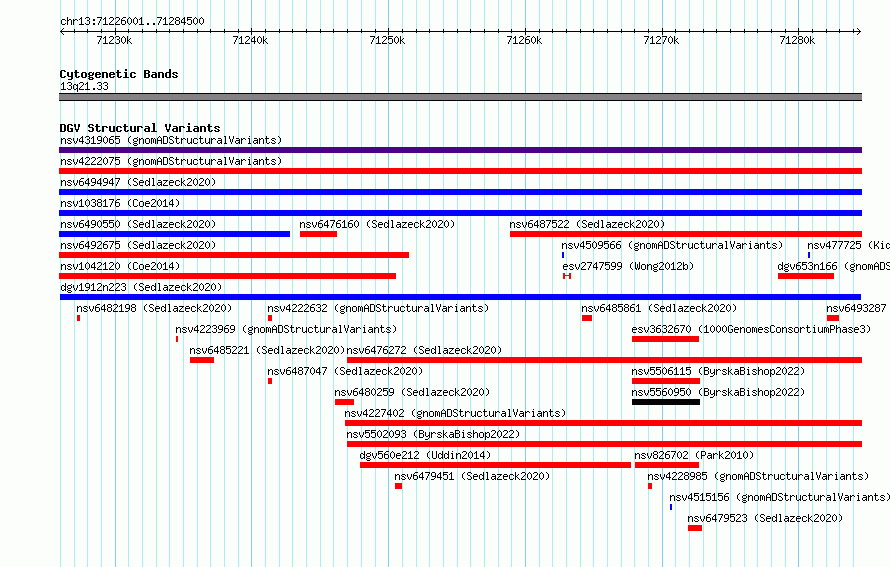The image size is (890, 567).
Task: Click the esv3632670 1000Genomes variant label
Action: tap(751, 329)
